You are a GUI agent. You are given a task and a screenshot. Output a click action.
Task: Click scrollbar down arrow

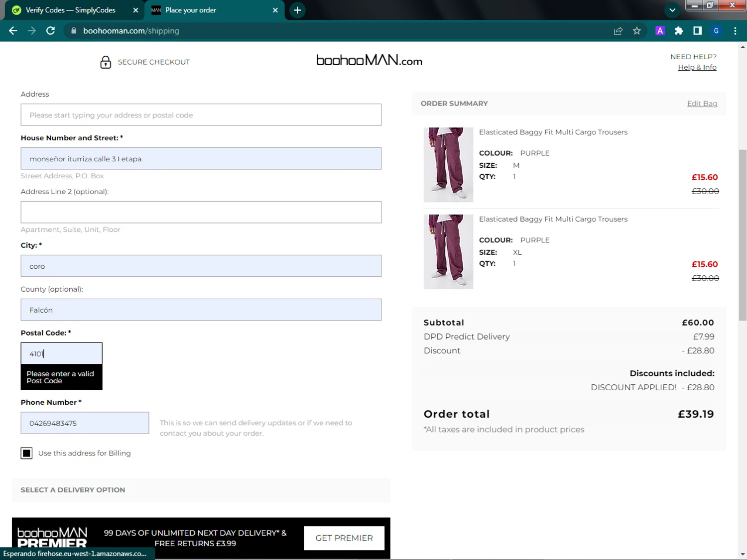click(743, 555)
